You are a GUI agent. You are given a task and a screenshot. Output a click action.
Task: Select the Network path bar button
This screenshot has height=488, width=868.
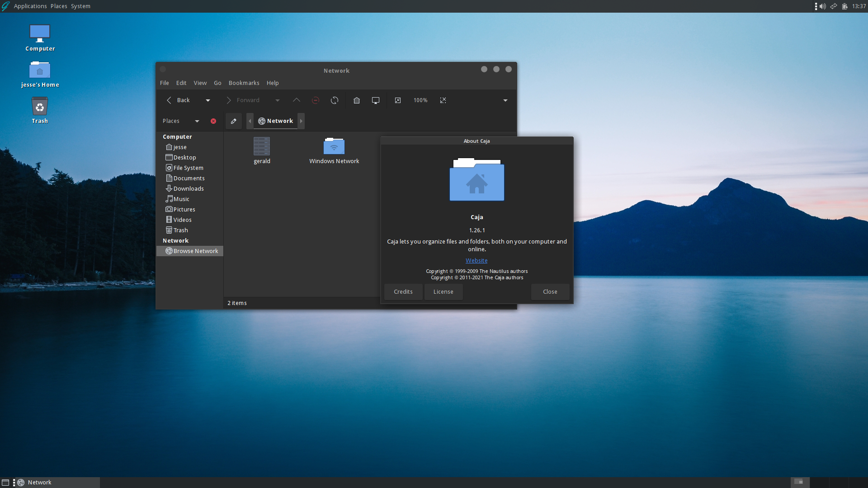pos(275,121)
